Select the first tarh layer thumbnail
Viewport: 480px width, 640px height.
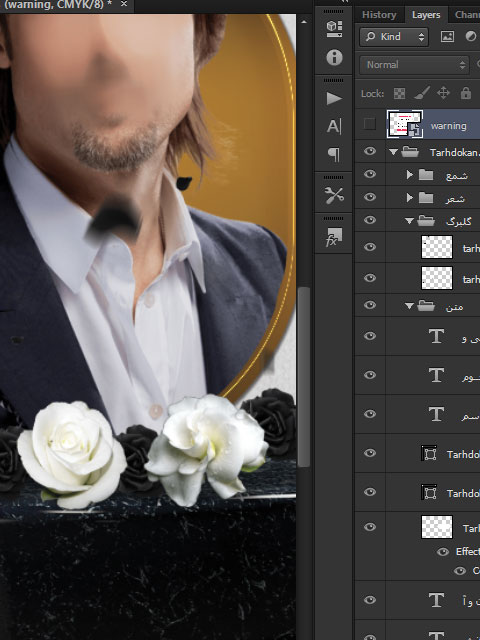pos(437,247)
